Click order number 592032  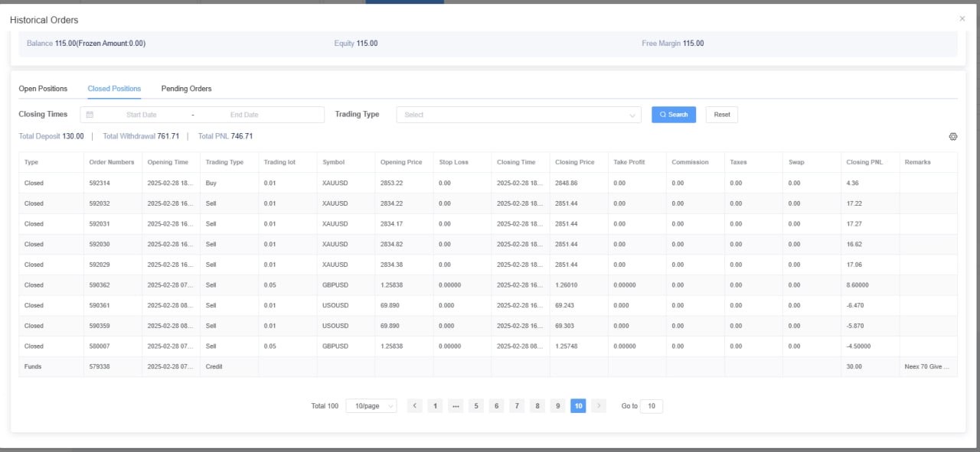[100, 203]
